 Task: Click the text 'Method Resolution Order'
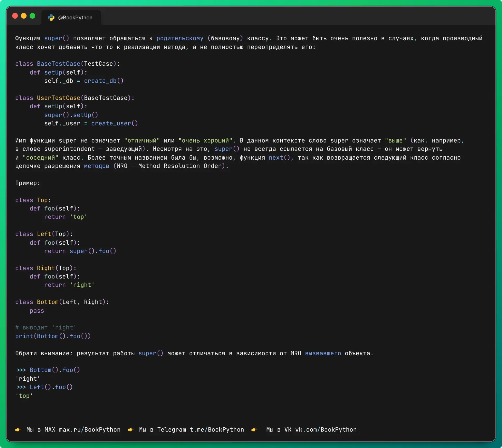pyautogui.click(x=180, y=166)
